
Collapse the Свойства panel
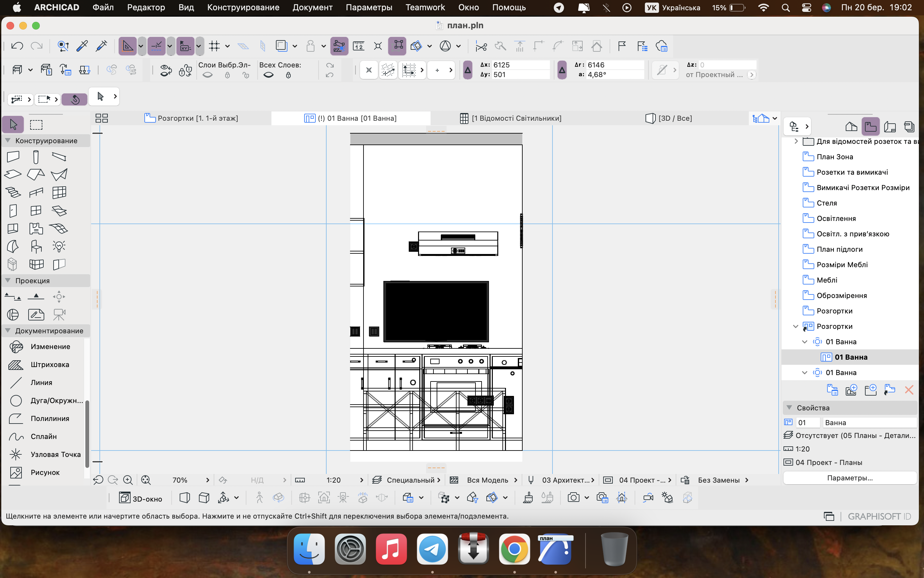pos(789,407)
